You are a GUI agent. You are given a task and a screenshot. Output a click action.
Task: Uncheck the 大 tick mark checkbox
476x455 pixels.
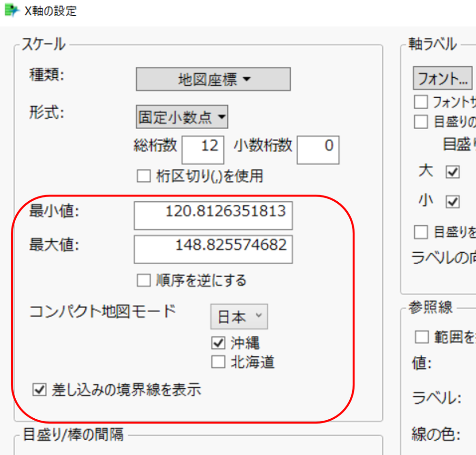click(x=452, y=172)
